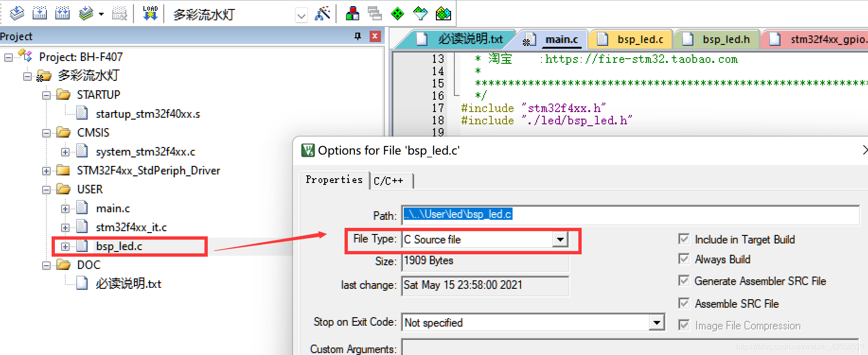Open the Batch Build dropdown arrow
This screenshot has height=355, width=868.
coord(101,14)
